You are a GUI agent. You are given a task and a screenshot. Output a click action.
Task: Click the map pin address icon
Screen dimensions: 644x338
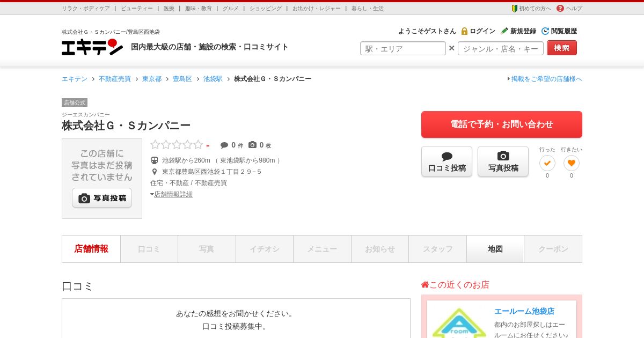pos(155,172)
